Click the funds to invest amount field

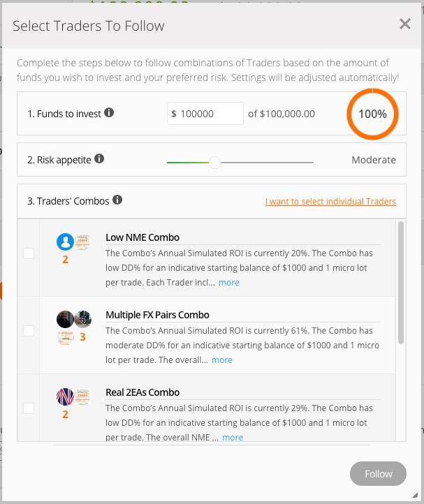[x=205, y=114]
